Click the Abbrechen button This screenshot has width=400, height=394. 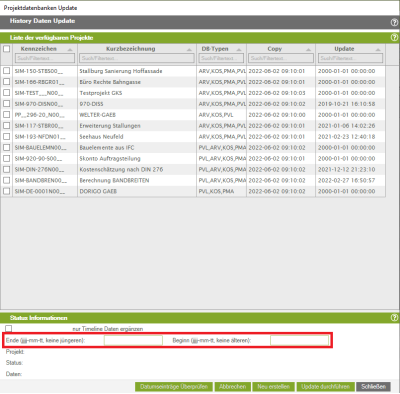(x=232, y=387)
